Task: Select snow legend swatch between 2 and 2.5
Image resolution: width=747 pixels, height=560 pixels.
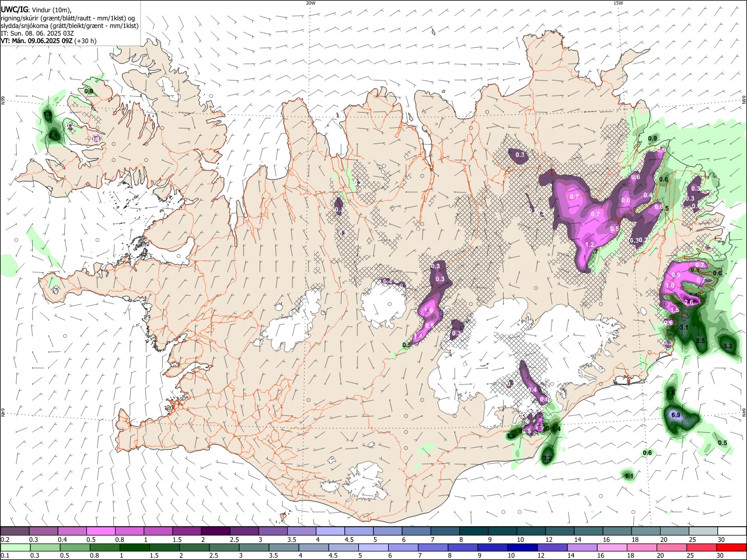Action: [x=215, y=531]
